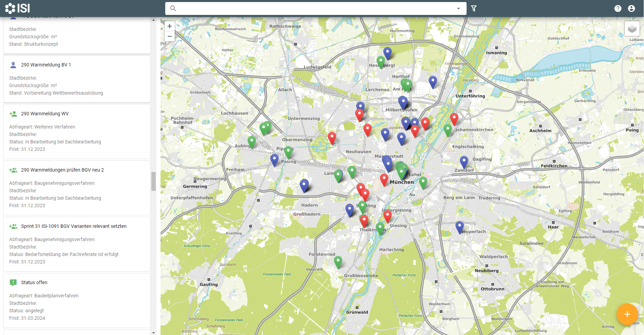This screenshot has width=644, height=335.
Task: Click the person icon beside 290 Warnmeldung BV 1
Action: (x=13, y=65)
